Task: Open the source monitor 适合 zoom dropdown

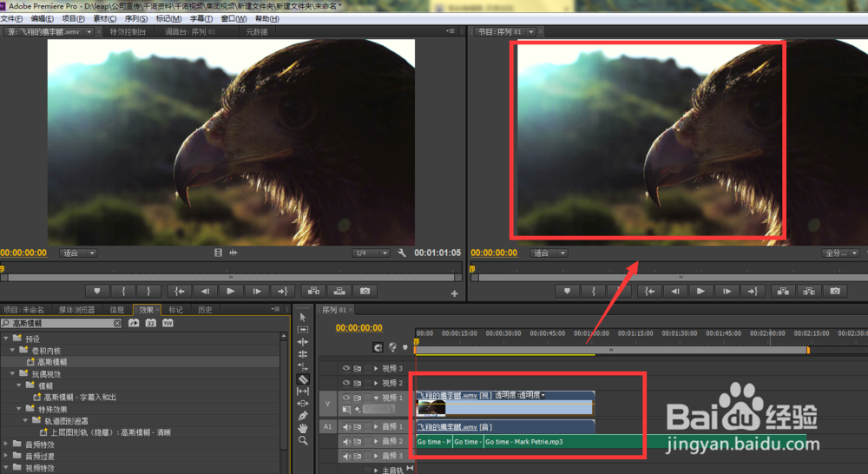Action: click(x=78, y=253)
